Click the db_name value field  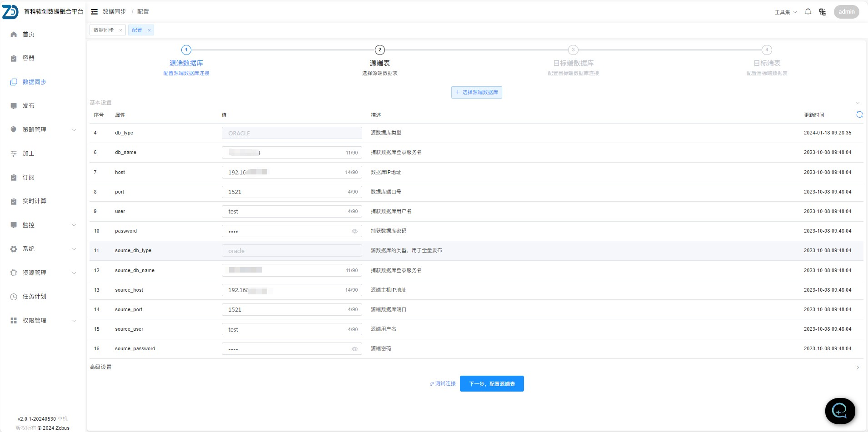coord(292,153)
